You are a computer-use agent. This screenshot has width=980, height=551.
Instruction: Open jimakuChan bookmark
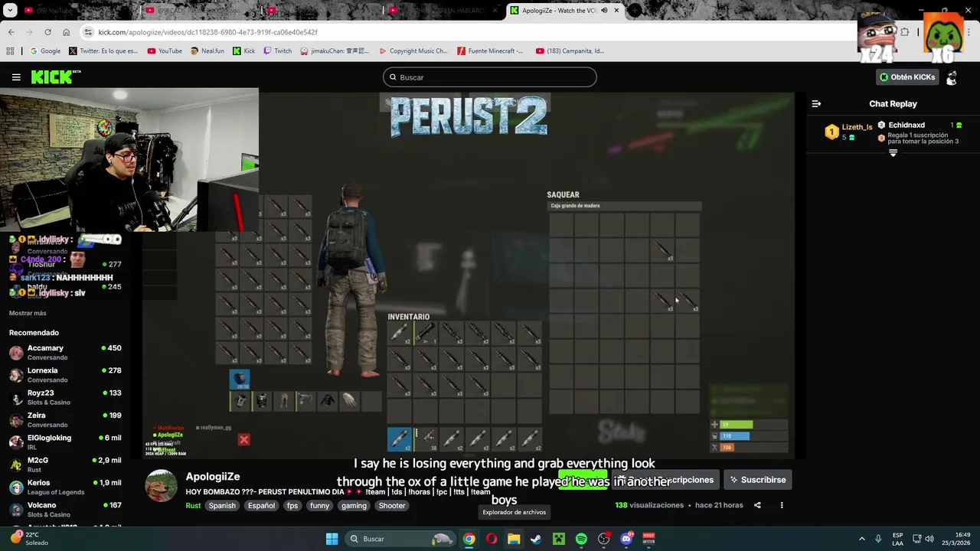335,51
